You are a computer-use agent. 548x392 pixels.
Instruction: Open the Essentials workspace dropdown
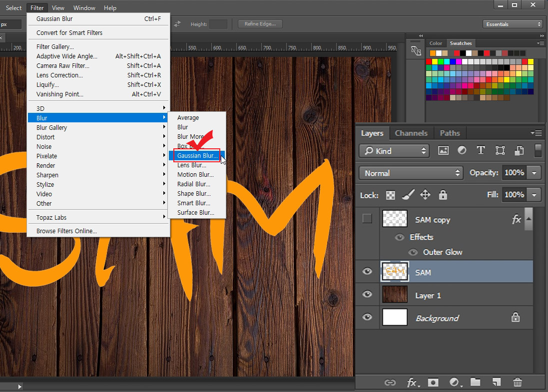pyautogui.click(x=513, y=24)
